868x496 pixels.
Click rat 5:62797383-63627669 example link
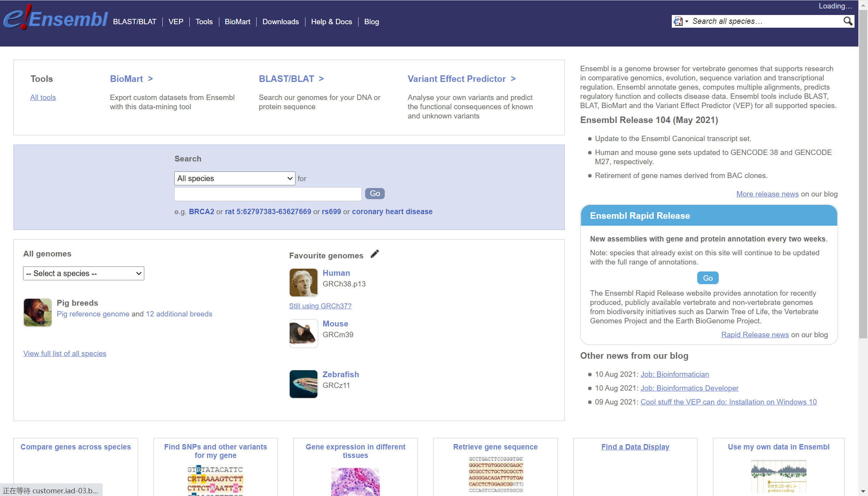(268, 212)
